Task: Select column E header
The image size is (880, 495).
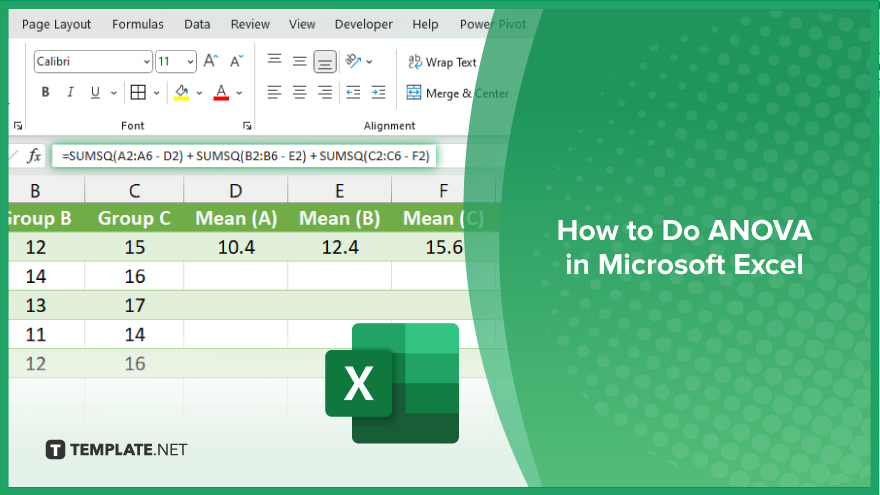Action: [340, 190]
